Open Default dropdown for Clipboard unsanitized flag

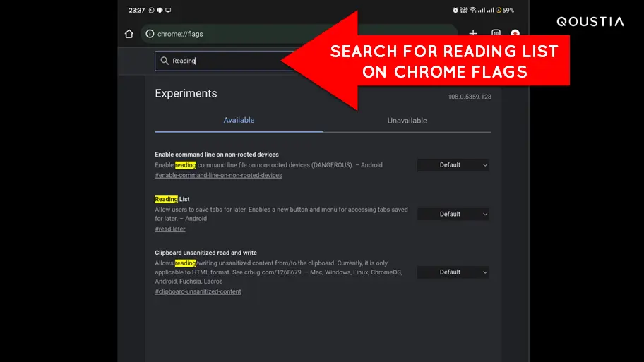[x=453, y=272]
